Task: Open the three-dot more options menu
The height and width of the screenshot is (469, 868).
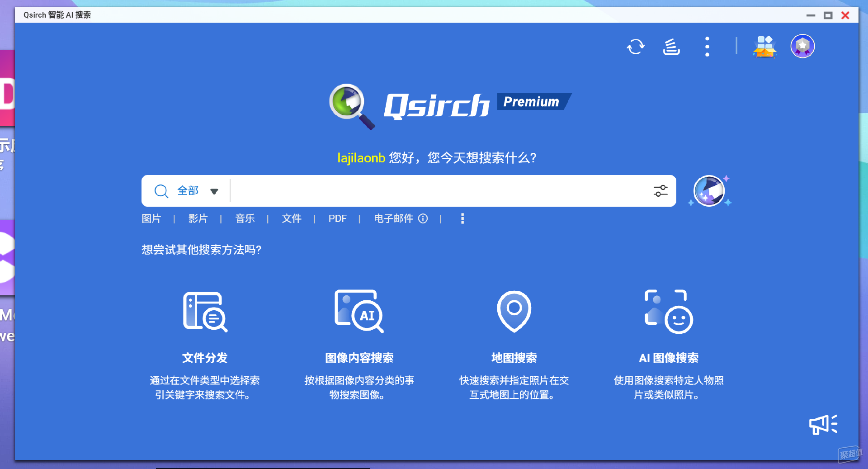Action: [707, 47]
